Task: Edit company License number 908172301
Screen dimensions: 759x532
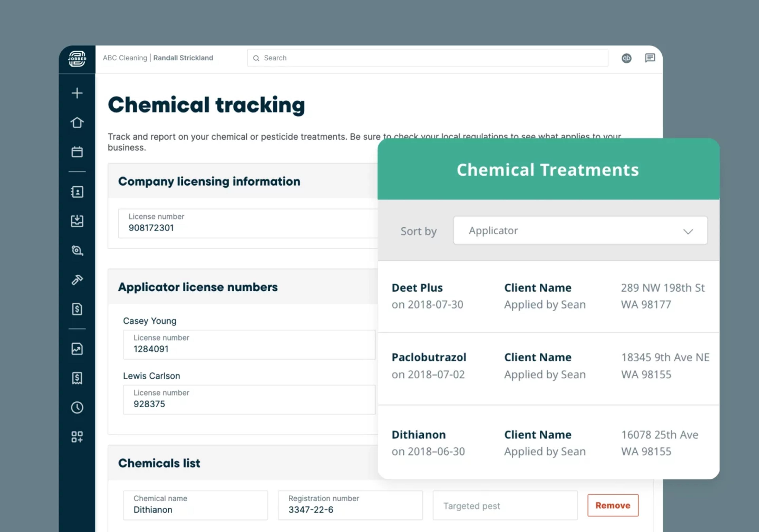Action: click(x=248, y=223)
